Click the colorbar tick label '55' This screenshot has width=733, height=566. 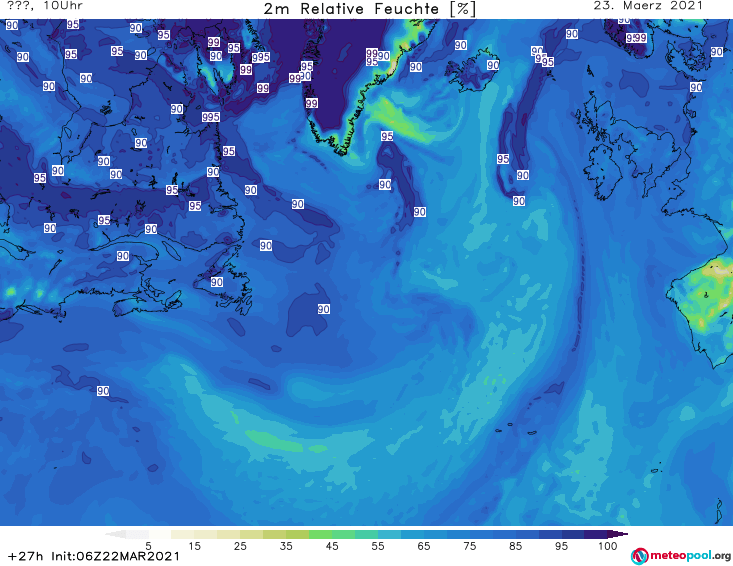(x=378, y=546)
